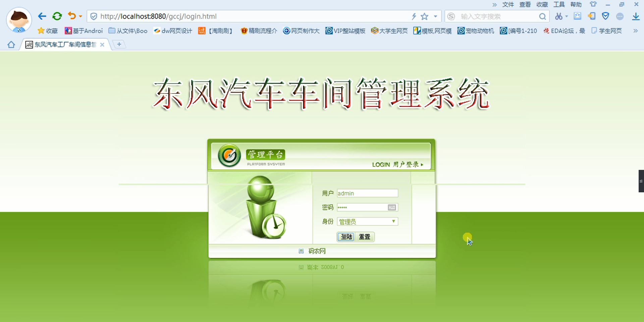This screenshot has width=644, height=322.
Task: Open the dw网页设计 bookmark
Action: pos(173,31)
